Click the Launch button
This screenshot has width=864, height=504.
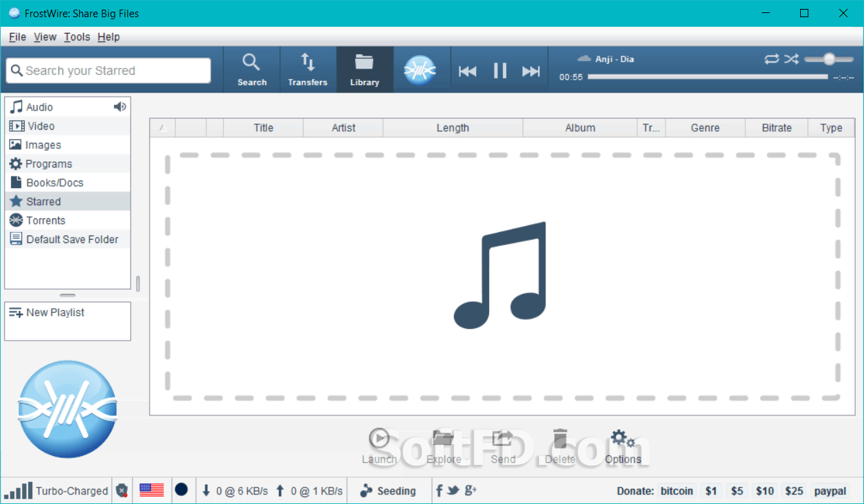tap(379, 446)
